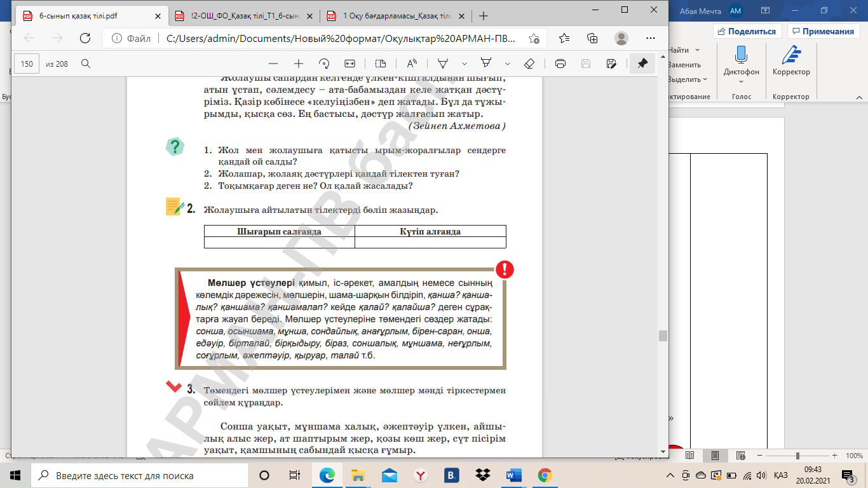Expand Draw pen options dropdown arrow
This screenshot has height=488, width=868.
click(x=465, y=64)
